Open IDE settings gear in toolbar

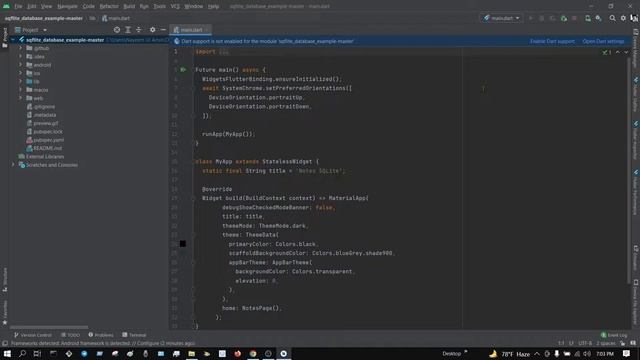click(x=623, y=18)
